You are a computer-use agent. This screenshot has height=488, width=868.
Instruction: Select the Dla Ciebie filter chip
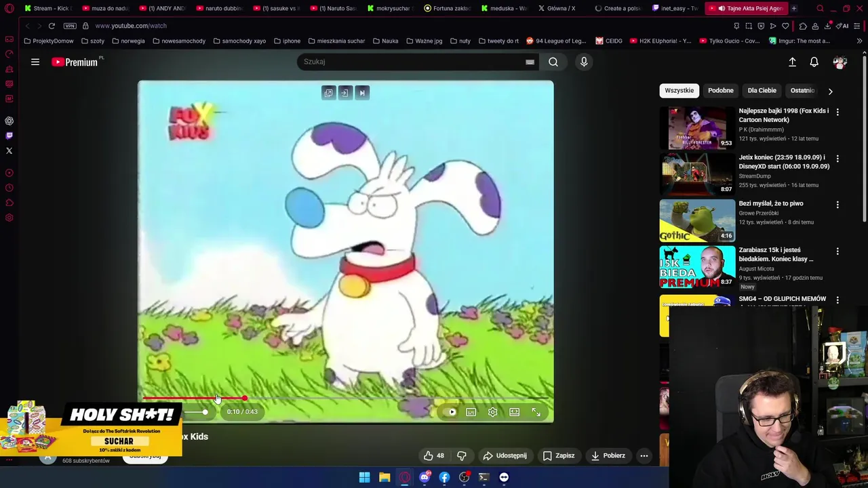click(762, 90)
